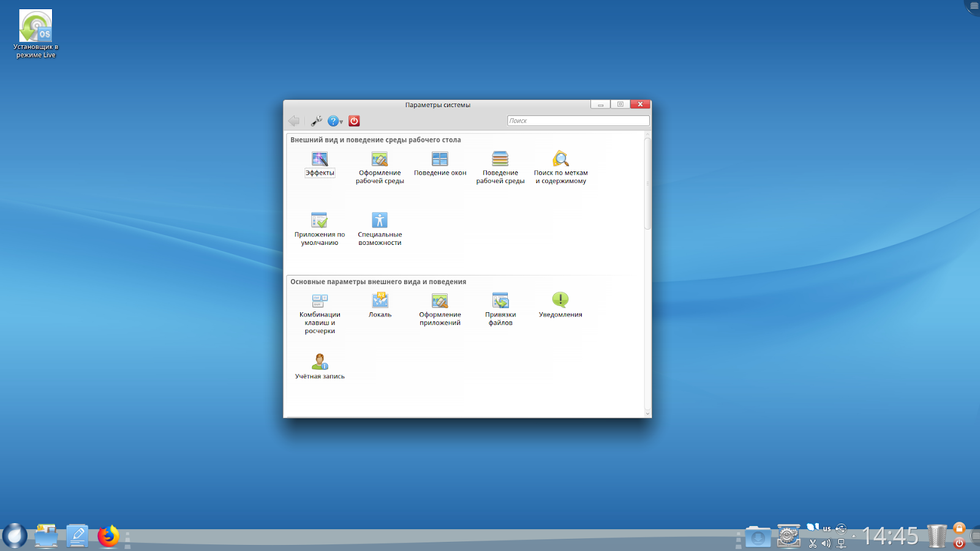Click the section title Внешний вид и поведение среды рабочего стола
980x551 pixels.
pyautogui.click(x=375, y=140)
